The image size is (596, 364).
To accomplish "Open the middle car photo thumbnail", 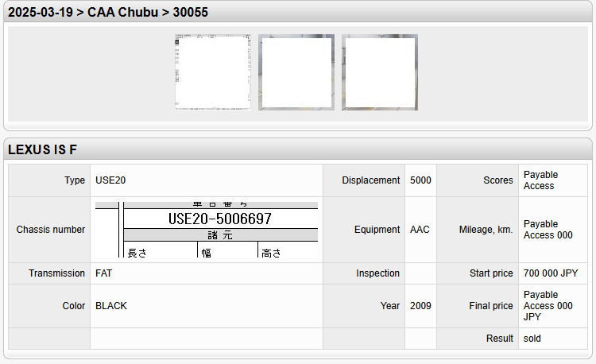I will (296, 72).
